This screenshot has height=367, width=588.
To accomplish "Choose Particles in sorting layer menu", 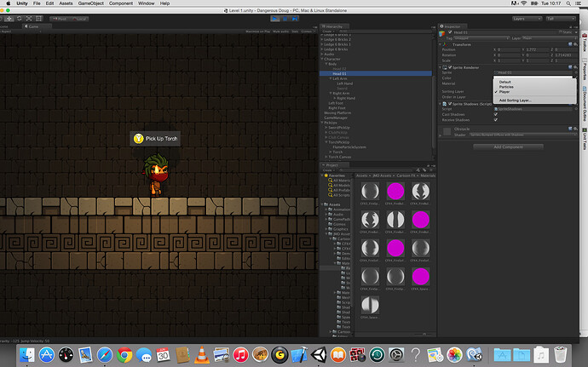I will (x=535, y=87).
